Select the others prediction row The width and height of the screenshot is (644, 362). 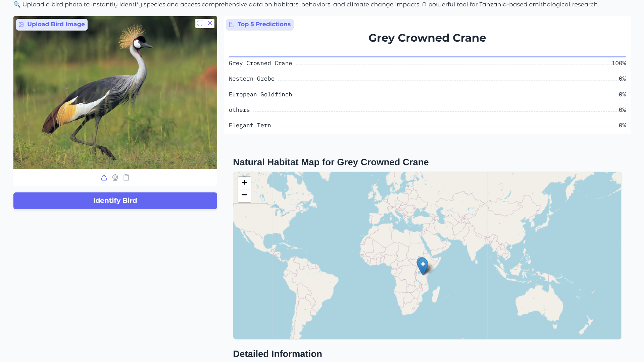point(427,110)
